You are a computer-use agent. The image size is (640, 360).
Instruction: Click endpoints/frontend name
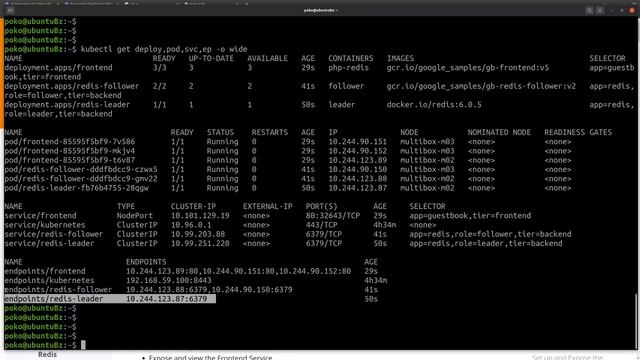[x=45, y=271]
